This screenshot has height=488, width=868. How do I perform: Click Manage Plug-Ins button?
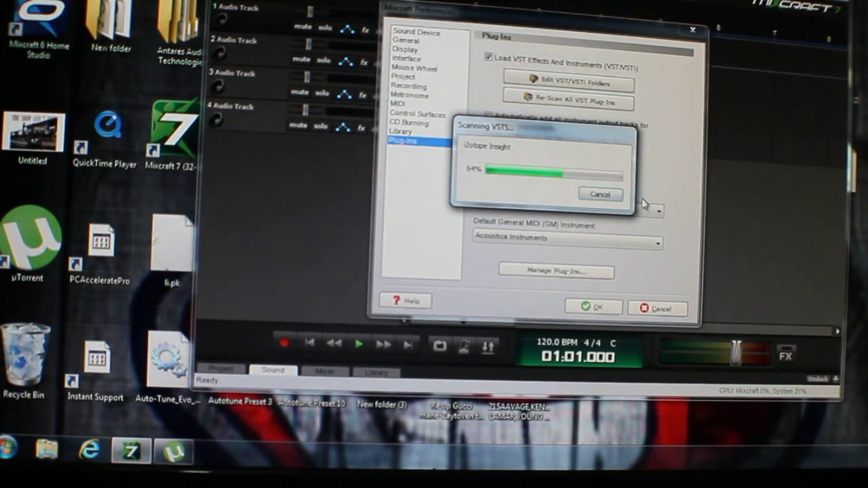click(x=556, y=270)
